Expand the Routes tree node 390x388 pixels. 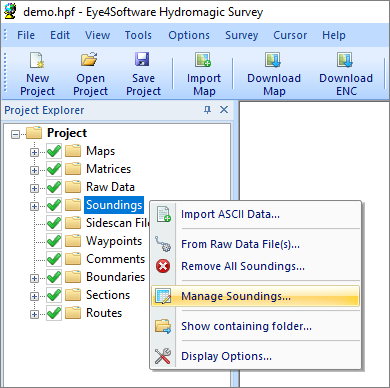34,314
